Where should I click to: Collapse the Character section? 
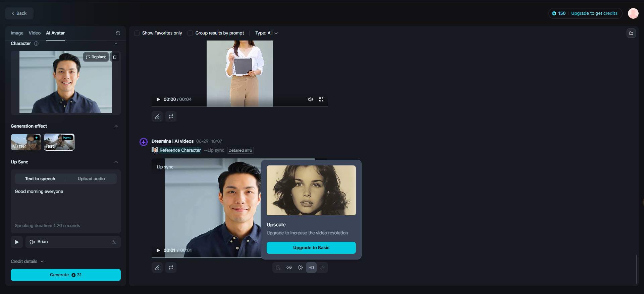point(116,44)
